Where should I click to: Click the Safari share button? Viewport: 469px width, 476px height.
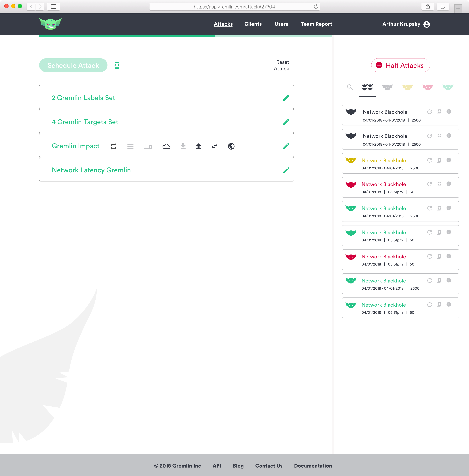point(428,7)
